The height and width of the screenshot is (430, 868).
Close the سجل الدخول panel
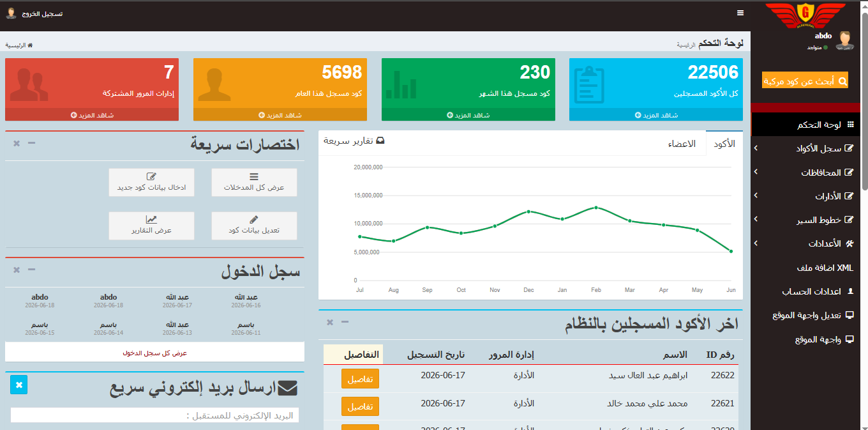(17, 270)
